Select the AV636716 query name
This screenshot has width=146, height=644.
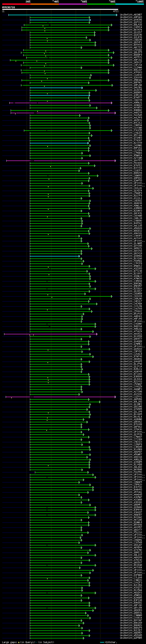[x=8, y=8]
